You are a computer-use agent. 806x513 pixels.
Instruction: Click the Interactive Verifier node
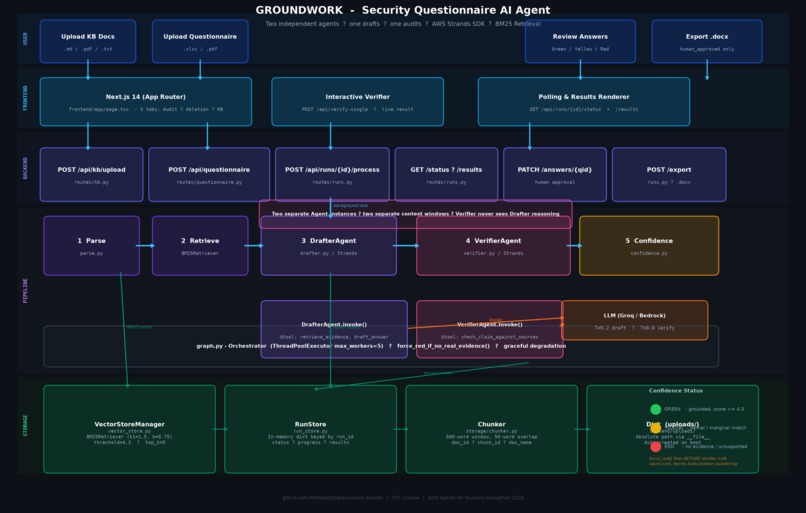(357, 102)
